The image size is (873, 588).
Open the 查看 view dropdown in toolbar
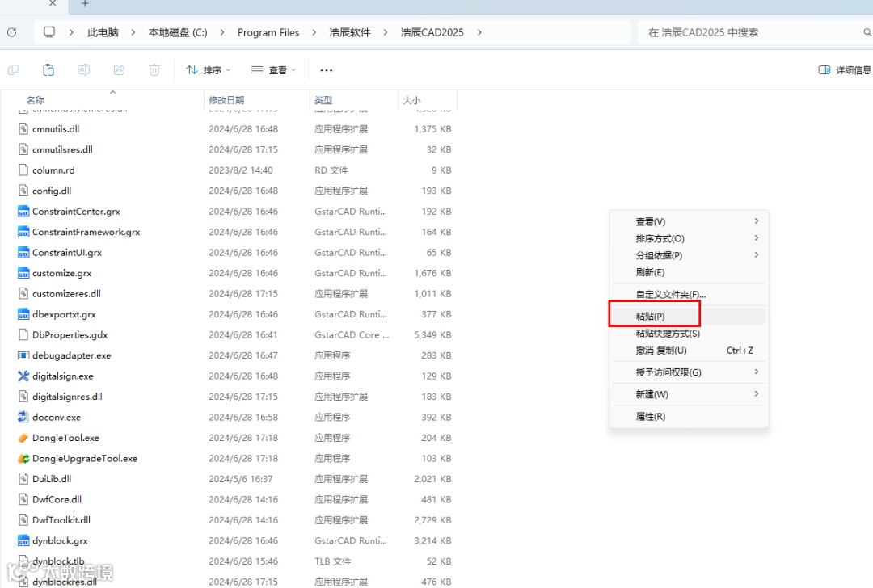tap(273, 70)
